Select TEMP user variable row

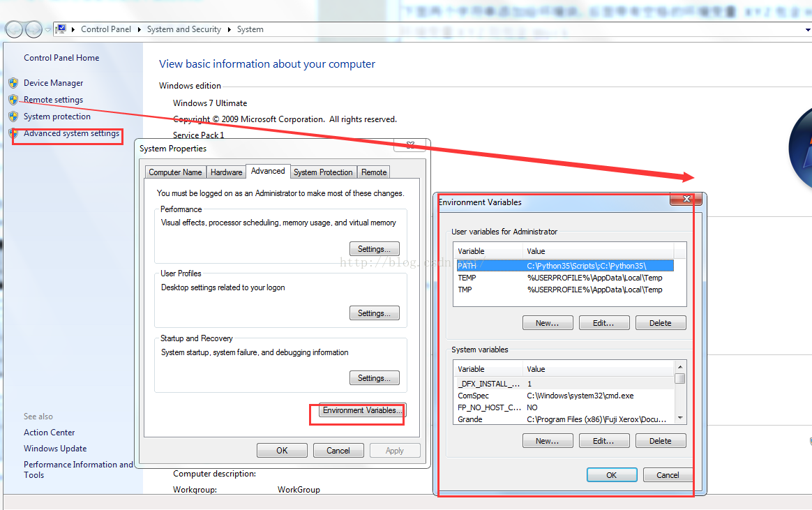[x=565, y=278]
